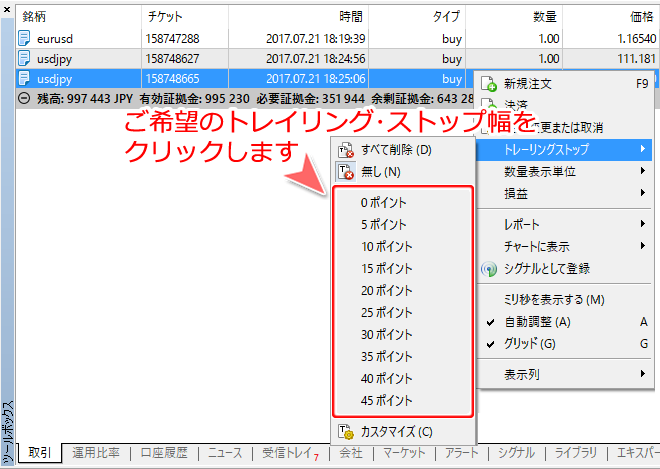Click the 無し trailing stop none icon
This screenshot has height=469, width=660.
click(346, 172)
